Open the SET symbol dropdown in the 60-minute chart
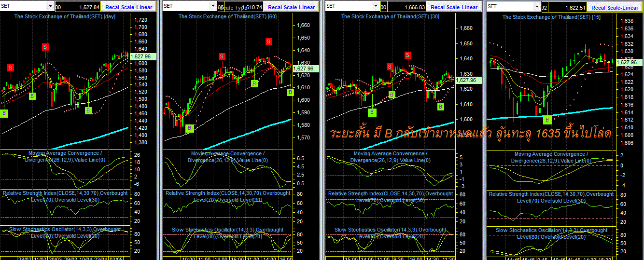644x260 pixels. click(213, 6)
